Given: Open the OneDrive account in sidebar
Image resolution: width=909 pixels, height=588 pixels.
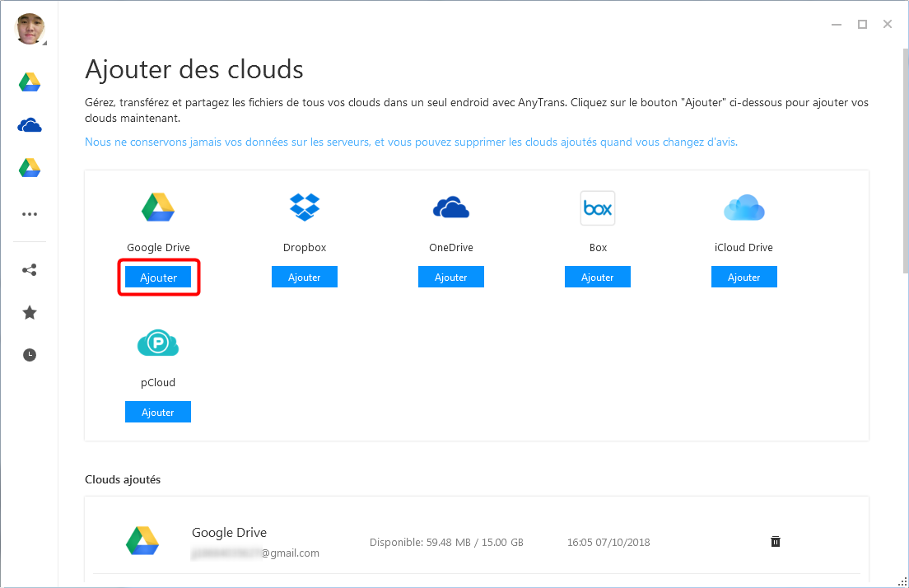Looking at the screenshot, I should [x=30, y=125].
